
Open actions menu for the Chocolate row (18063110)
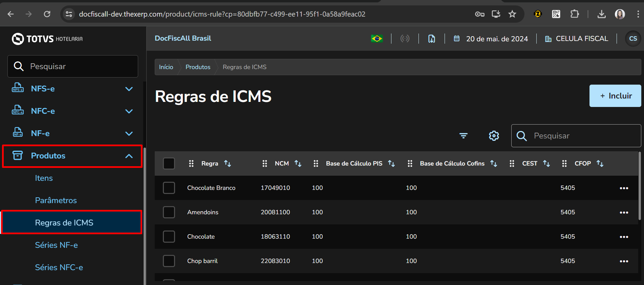pos(624,237)
